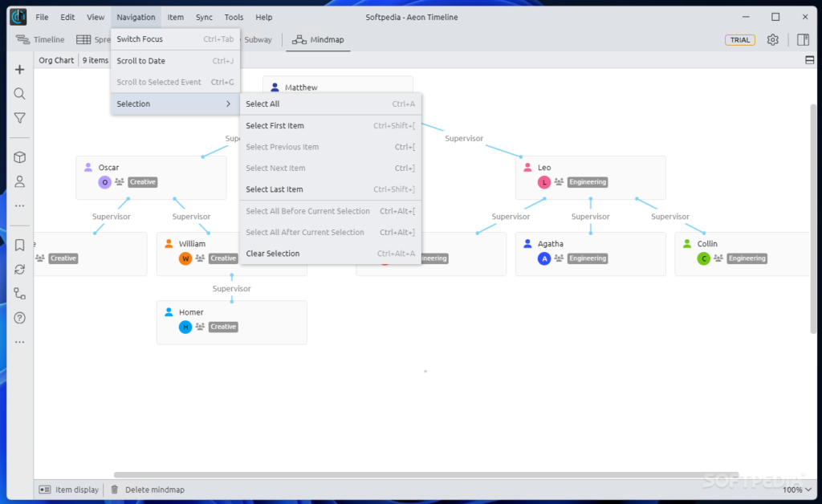Open the Item display options
This screenshot has width=822, height=504.
click(x=69, y=490)
